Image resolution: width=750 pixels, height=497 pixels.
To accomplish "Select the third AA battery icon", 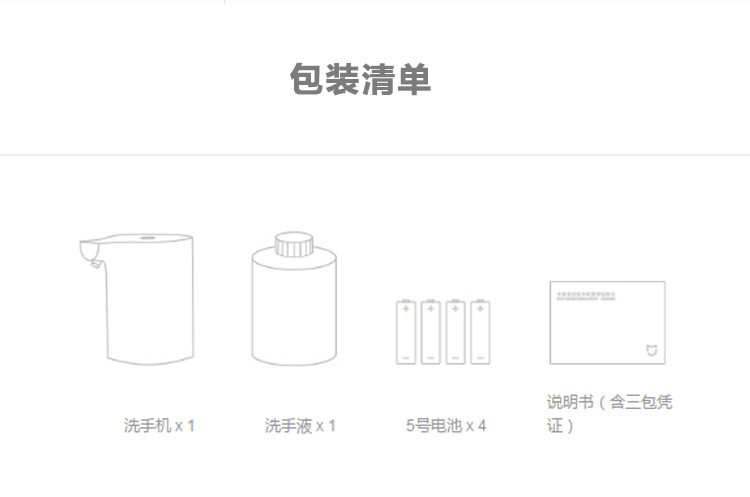I will 455,332.
